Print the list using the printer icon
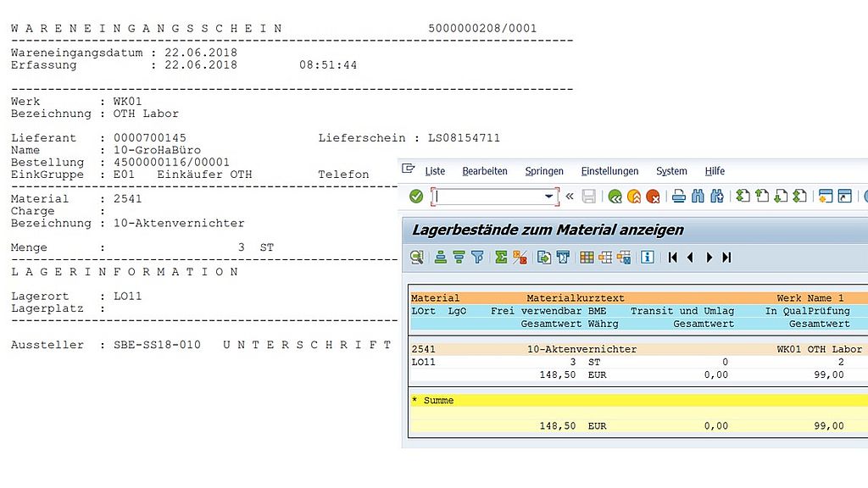Screen dimensions: 868x488 point(679,197)
